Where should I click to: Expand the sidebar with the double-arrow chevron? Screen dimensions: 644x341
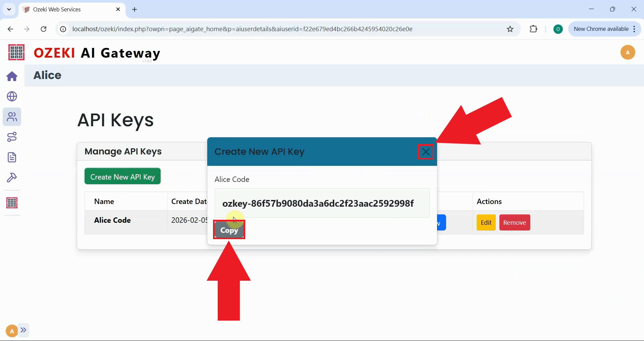point(24,330)
